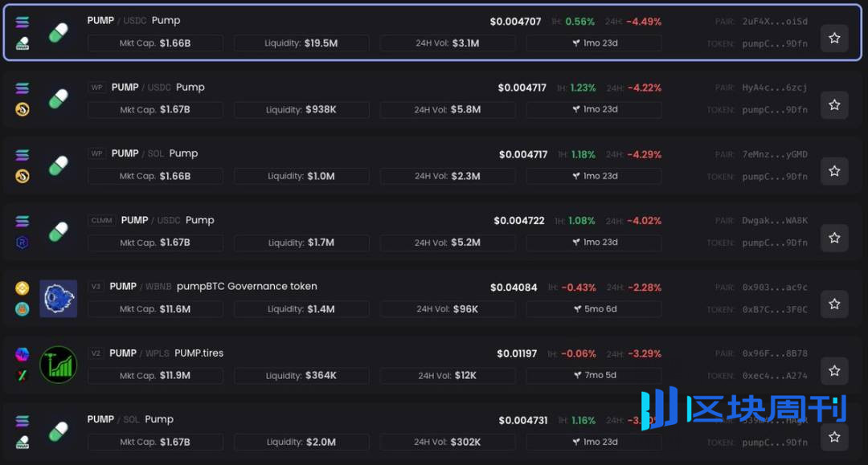Open the pumpBTC Governance token name
The width and height of the screenshot is (868, 465).
247,287
